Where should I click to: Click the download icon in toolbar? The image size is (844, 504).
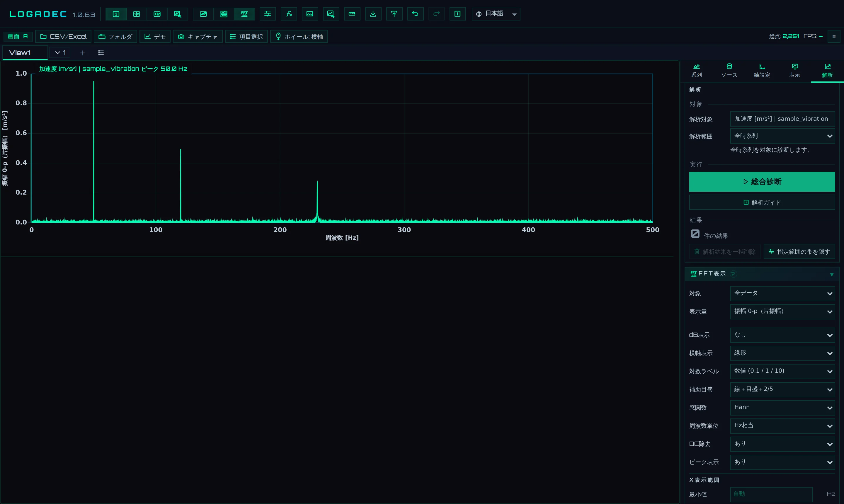click(373, 14)
